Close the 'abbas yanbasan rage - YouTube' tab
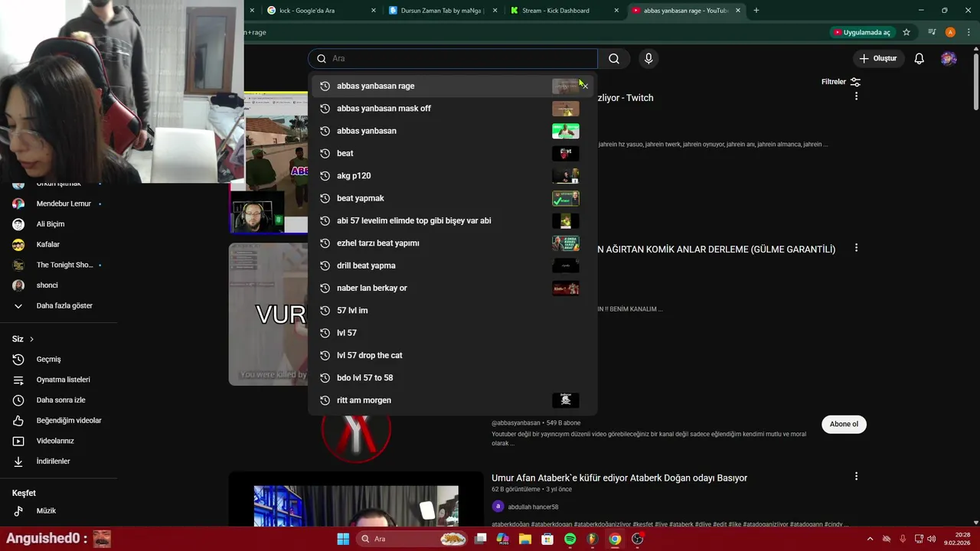Viewport: 980px width, 551px height. tap(738, 11)
